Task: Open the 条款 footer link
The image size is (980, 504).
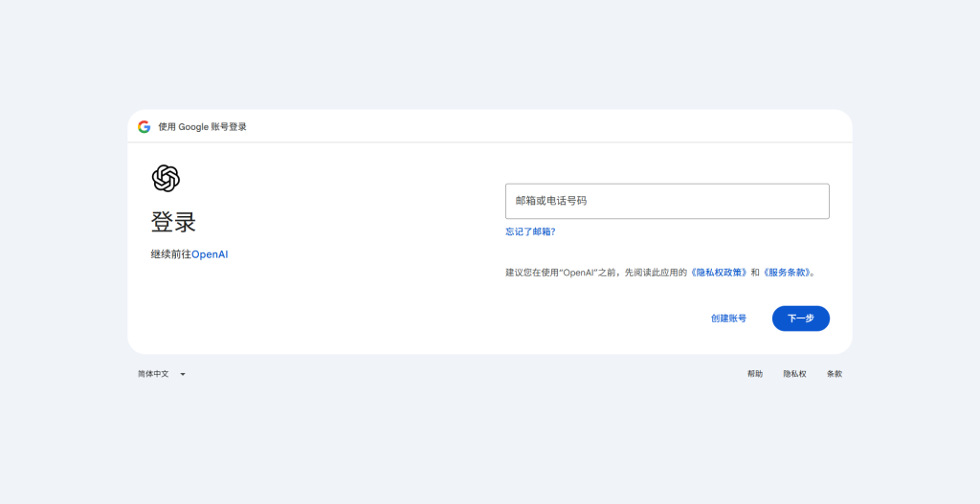Action: click(835, 374)
